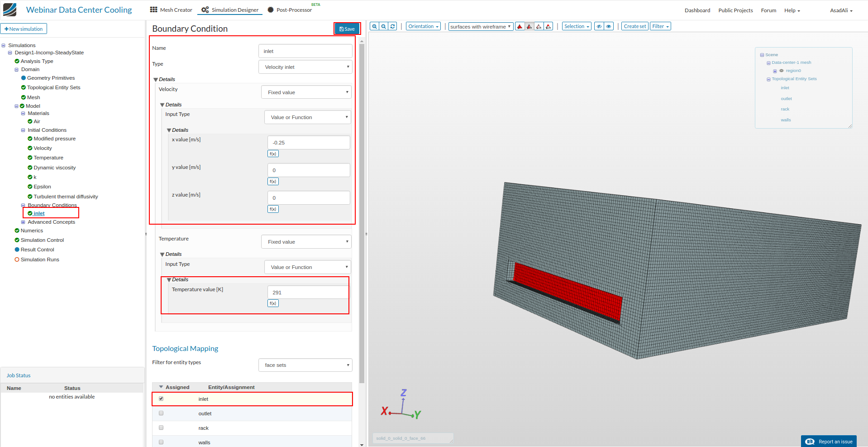Switch to the Post-Processor tab
This screenshot has height=447, width=868.
coord(290,10)
